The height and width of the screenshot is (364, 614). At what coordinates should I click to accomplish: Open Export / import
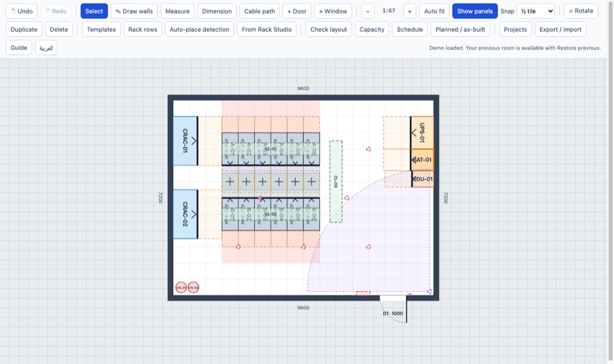(x=561, y=29)
